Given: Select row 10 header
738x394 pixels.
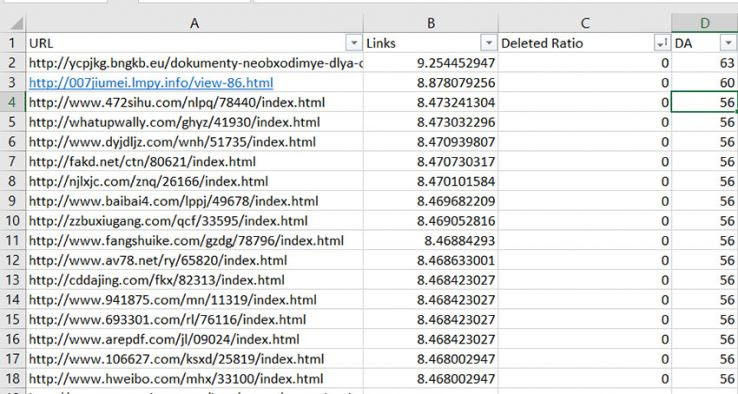Looking at the screenshot, I should [x=13, y=221].
